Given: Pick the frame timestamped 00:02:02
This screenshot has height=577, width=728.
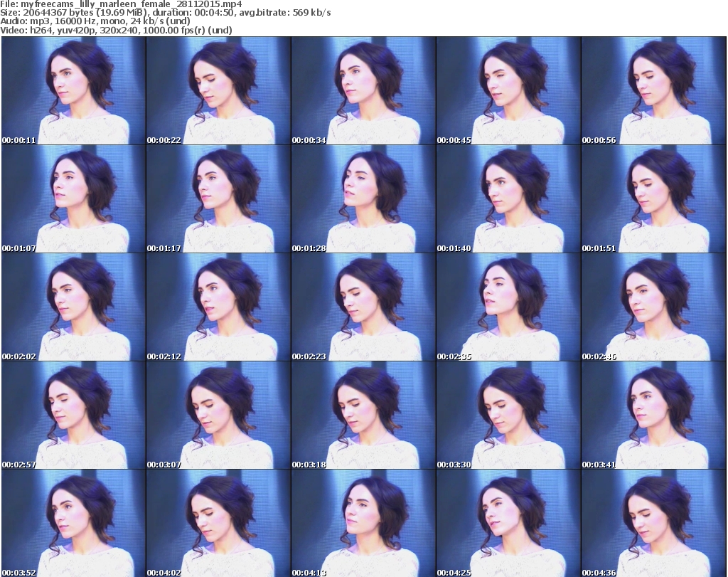Looking at the screenshot, I should [73, 307].
